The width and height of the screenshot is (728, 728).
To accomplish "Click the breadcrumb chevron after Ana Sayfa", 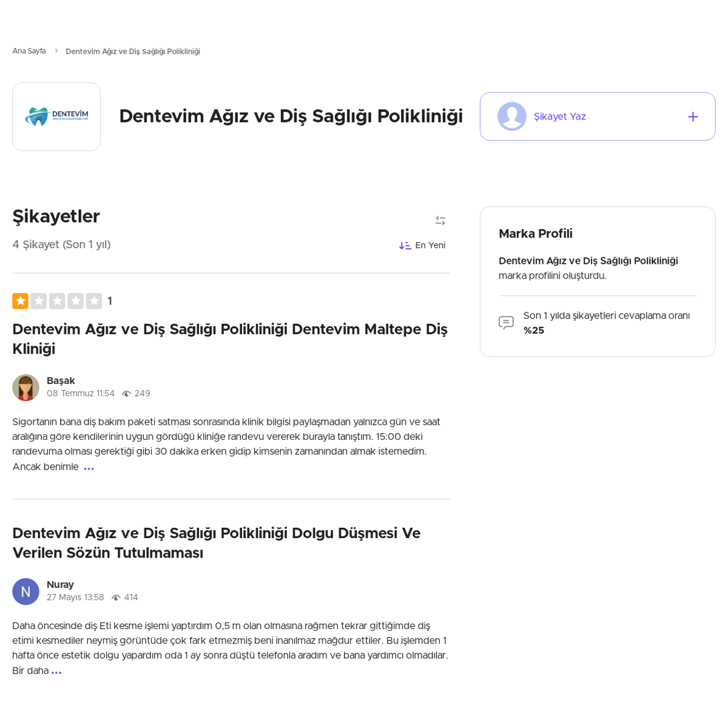I will point(56,51).
